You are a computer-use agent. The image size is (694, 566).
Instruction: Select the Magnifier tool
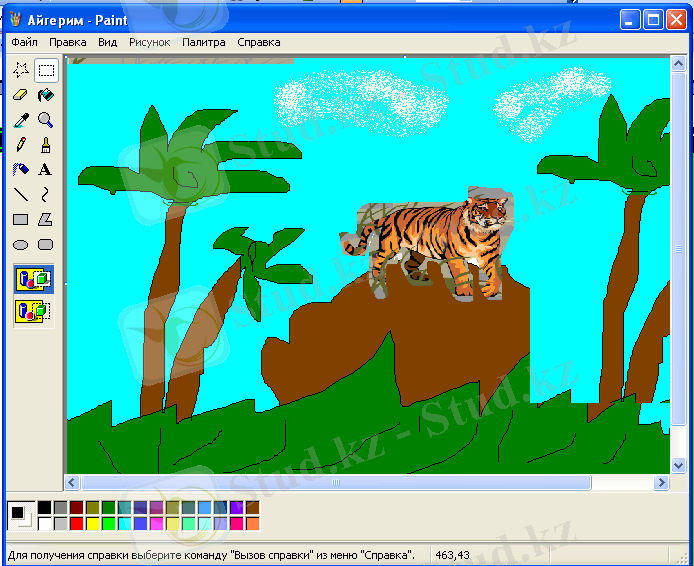(x=46, y=120)
